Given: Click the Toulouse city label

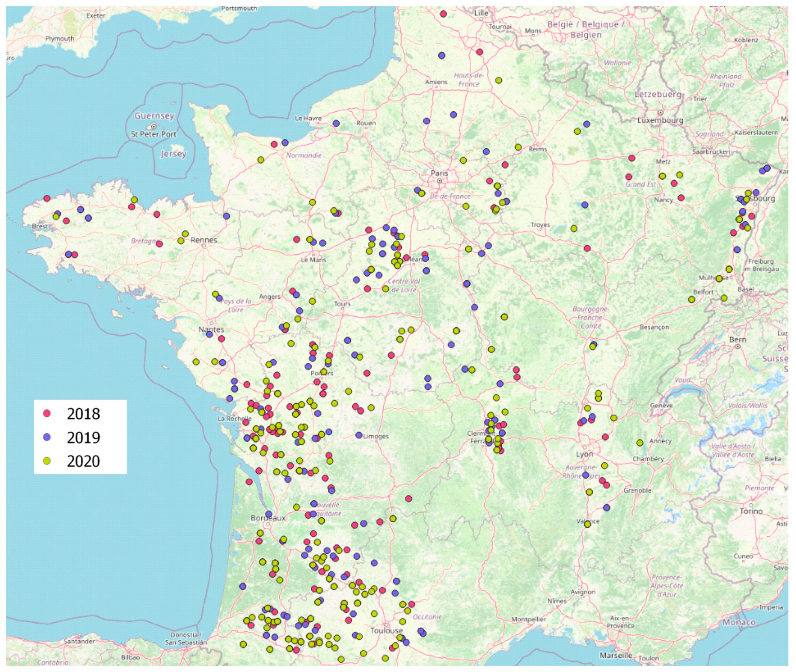Looking at the screenshot, I should pyautogui.click(x=386, y=631).
